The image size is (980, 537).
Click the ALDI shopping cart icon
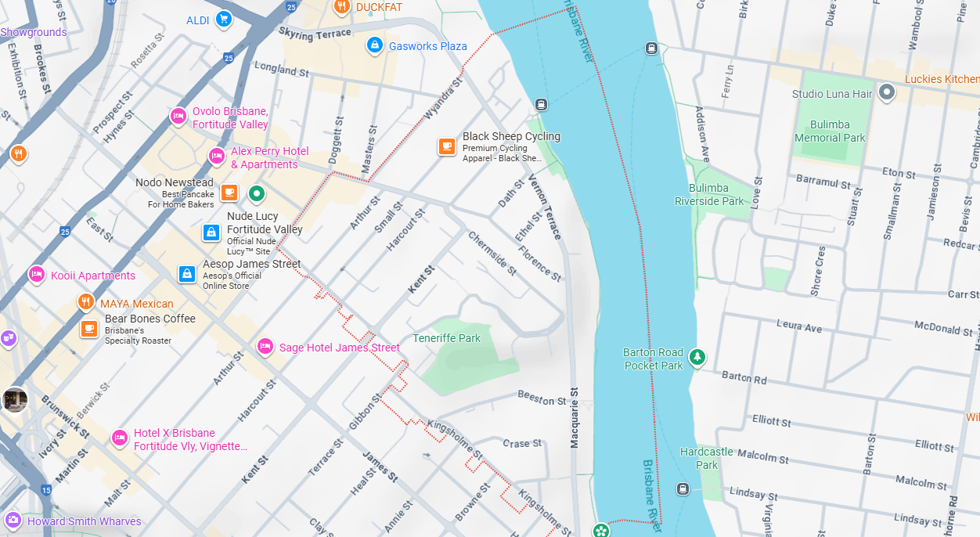tap(224, 20)
